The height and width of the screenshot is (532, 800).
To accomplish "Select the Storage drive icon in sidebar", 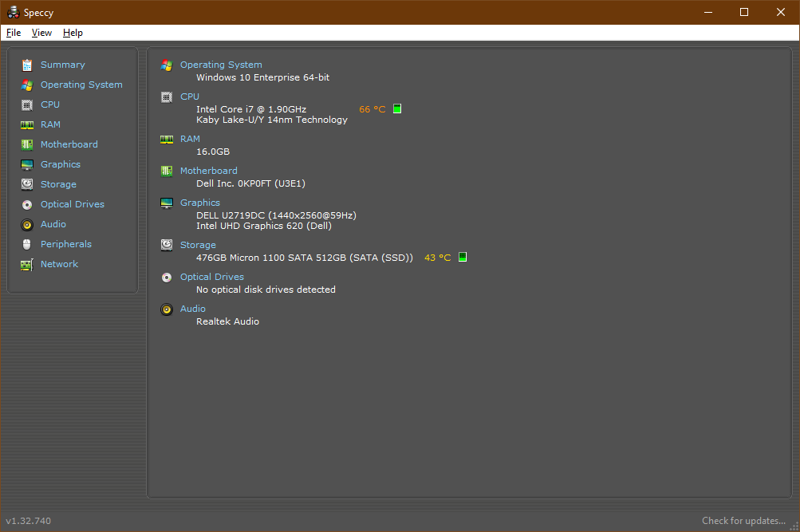I will click(27, 184).
